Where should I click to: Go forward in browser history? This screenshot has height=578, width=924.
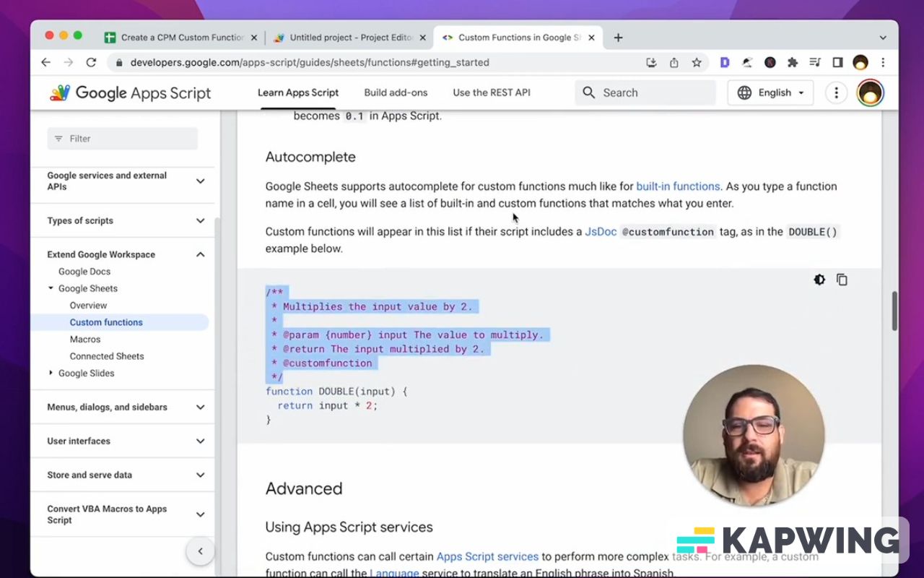tap(69, 62)
